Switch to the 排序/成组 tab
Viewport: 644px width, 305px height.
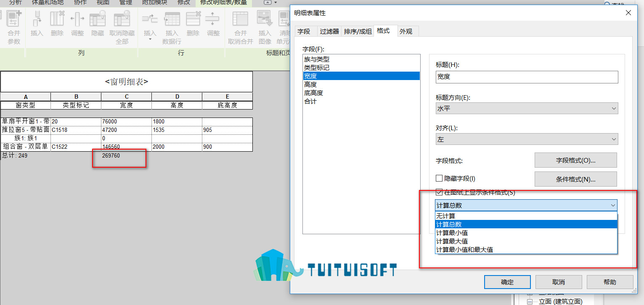tap(358, 31)
